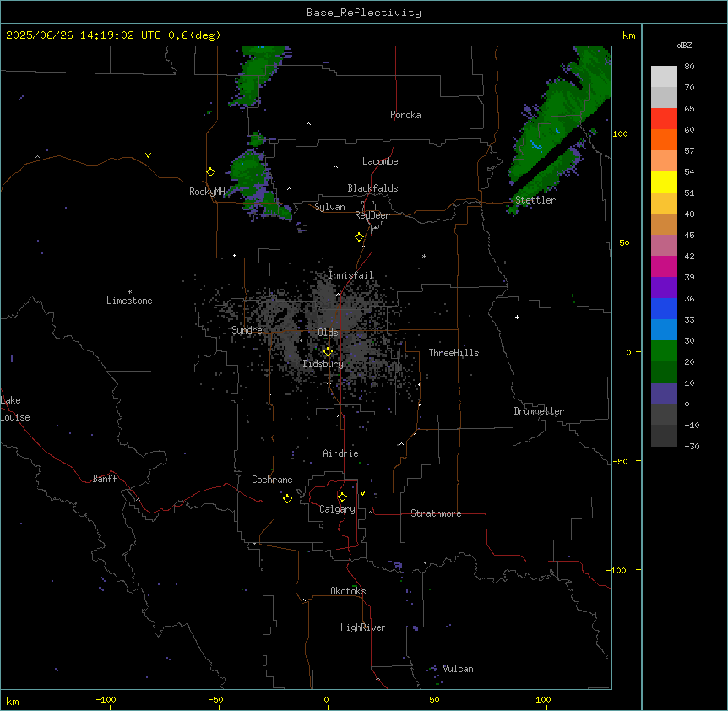Click the white asterisk marker north of ThreeHills
The image size is (728, 711).
point(424,256)
